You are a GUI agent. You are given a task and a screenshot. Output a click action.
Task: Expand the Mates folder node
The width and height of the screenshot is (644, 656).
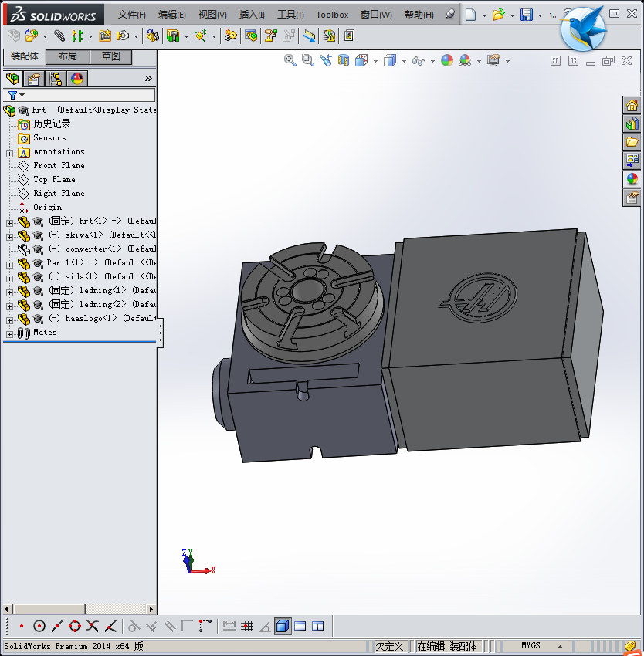coord(9,334)
